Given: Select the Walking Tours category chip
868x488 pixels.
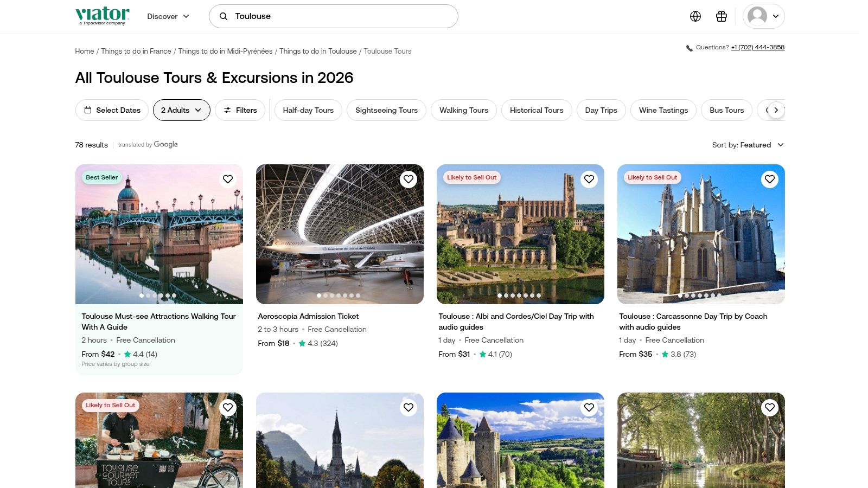Looking at the screenshot, I should [464, 110].
